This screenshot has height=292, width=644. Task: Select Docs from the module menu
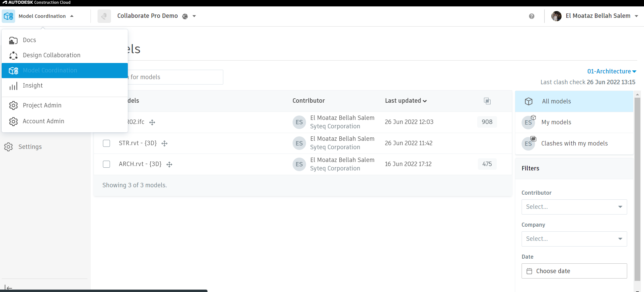point(65,40)
